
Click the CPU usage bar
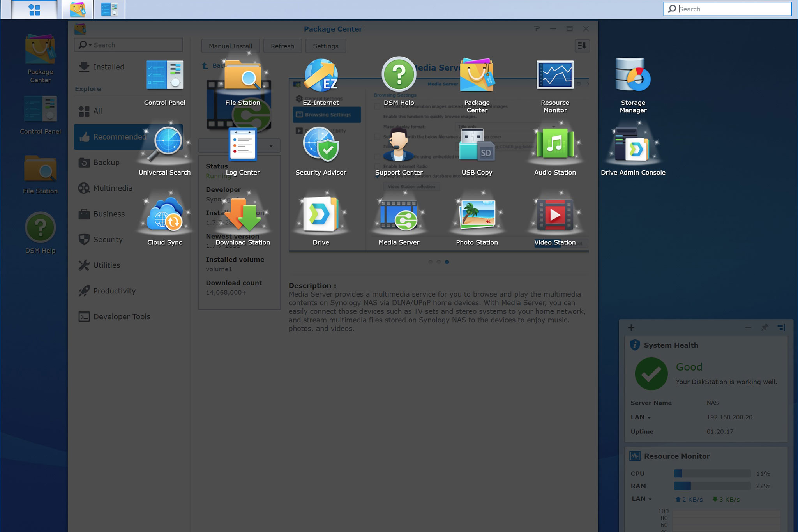[x=712, y=474]
